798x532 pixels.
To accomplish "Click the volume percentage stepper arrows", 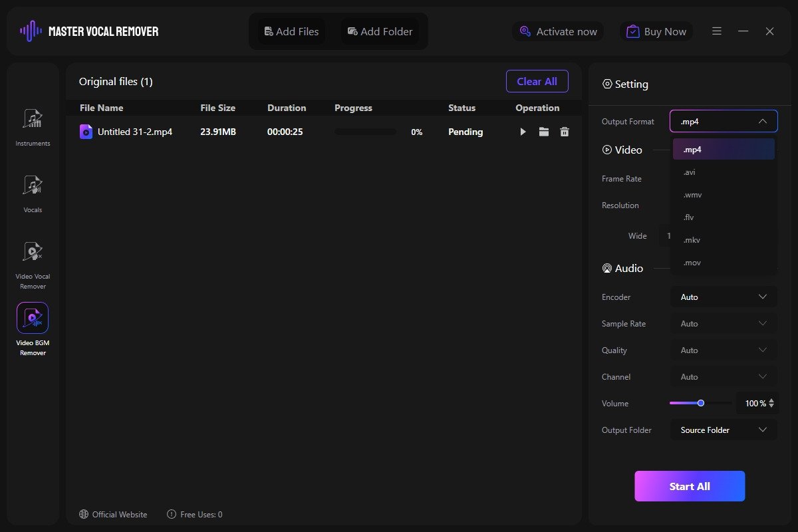I will [771, 404].
